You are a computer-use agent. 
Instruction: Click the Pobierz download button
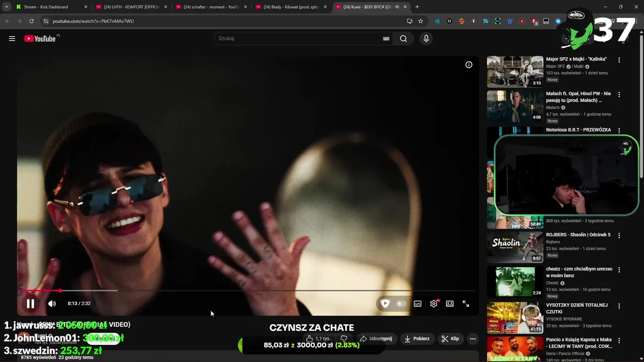(x=417, y=339)
